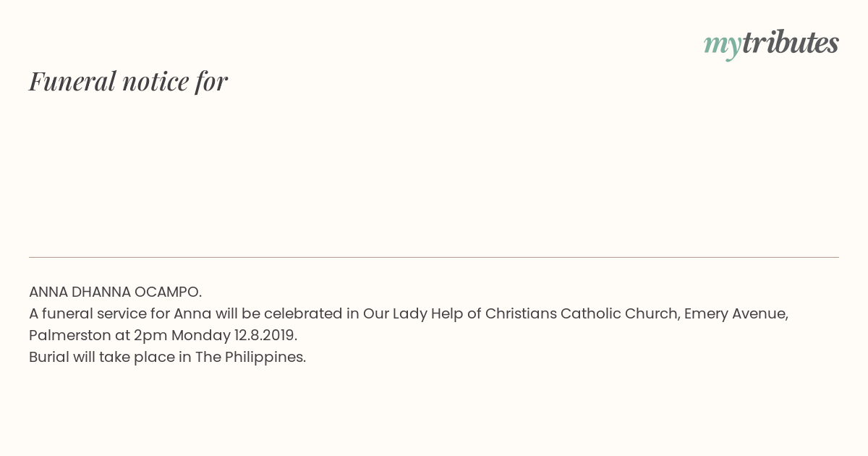Select the name ANNA DHANNA OCAMPO
The width and height of the screenshot is (868, 456).
click(115, 292)
